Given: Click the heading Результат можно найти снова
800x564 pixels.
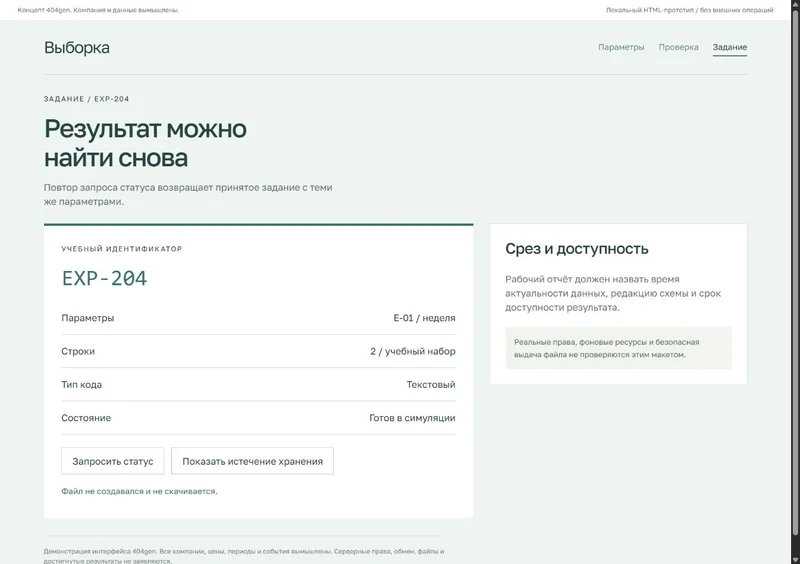Looking at the screenshot, I should click(145, 143).
